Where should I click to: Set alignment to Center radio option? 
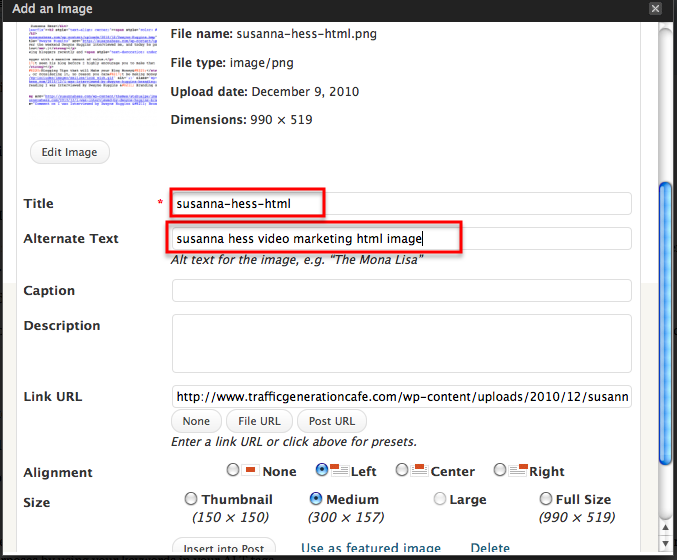(402, 470)
